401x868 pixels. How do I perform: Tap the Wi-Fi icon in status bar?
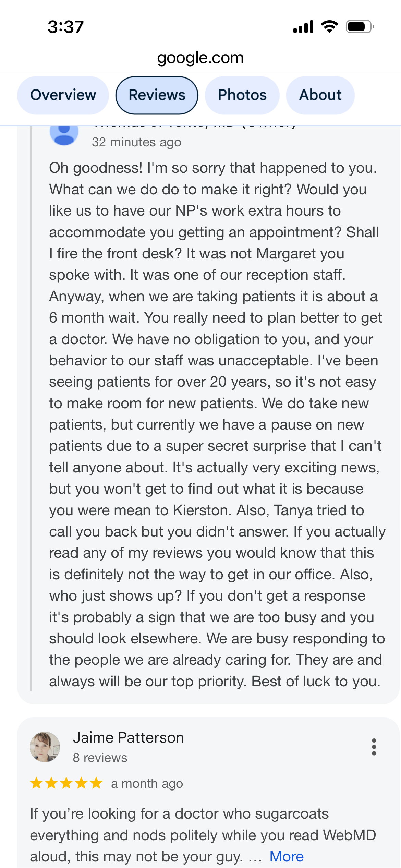[329, 27]
